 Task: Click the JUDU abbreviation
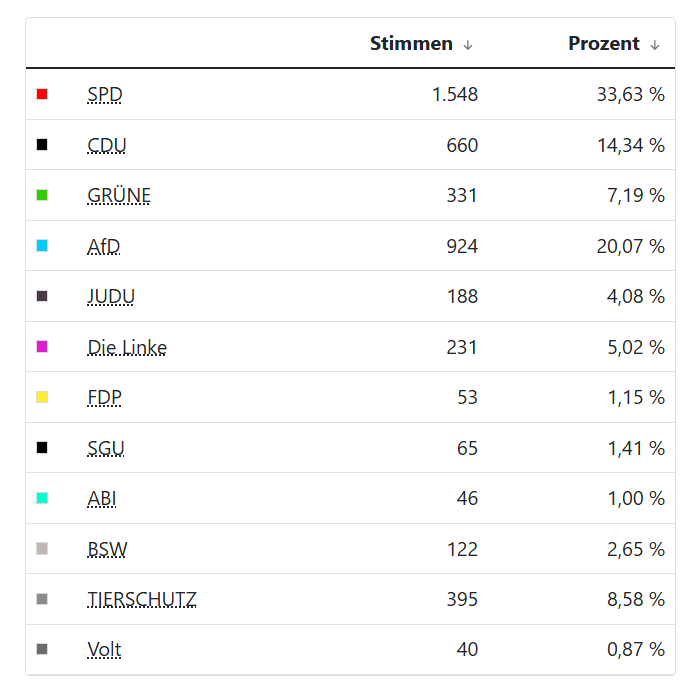click(x=111, y=297)
